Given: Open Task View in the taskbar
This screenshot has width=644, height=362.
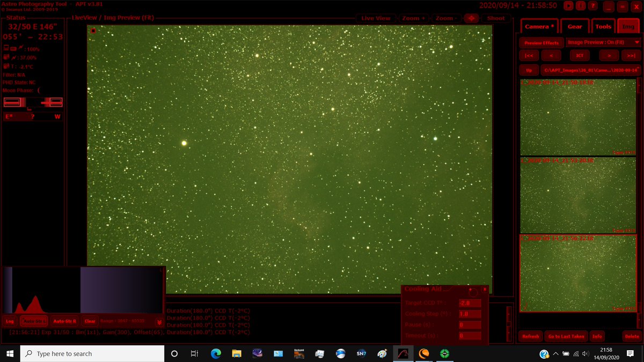Looking at the screenshot, I should 195,353.
